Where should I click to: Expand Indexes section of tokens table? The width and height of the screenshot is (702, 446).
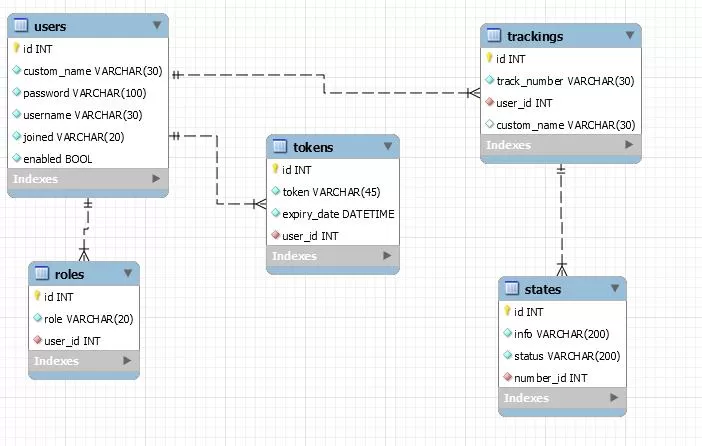tap(387, 255)
